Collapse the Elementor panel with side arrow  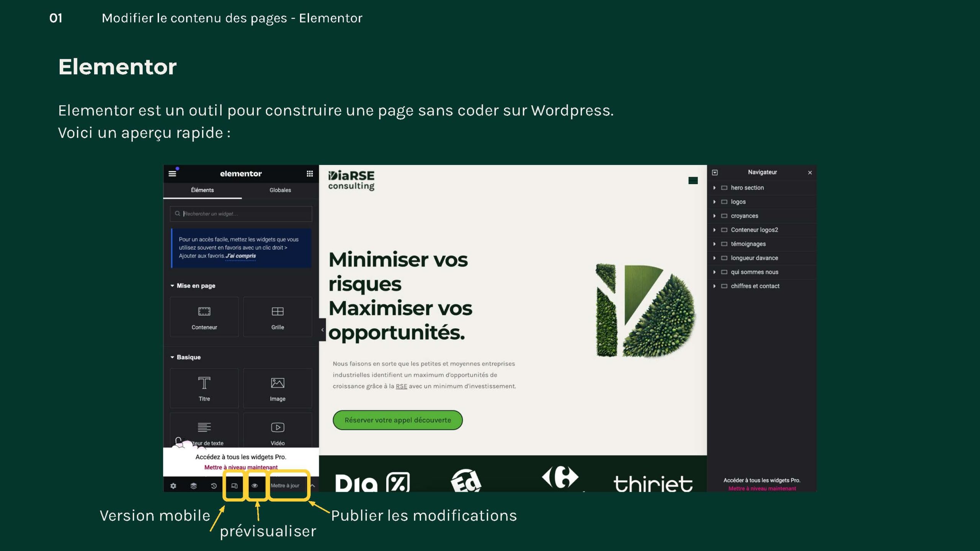(x=322, y=329)
